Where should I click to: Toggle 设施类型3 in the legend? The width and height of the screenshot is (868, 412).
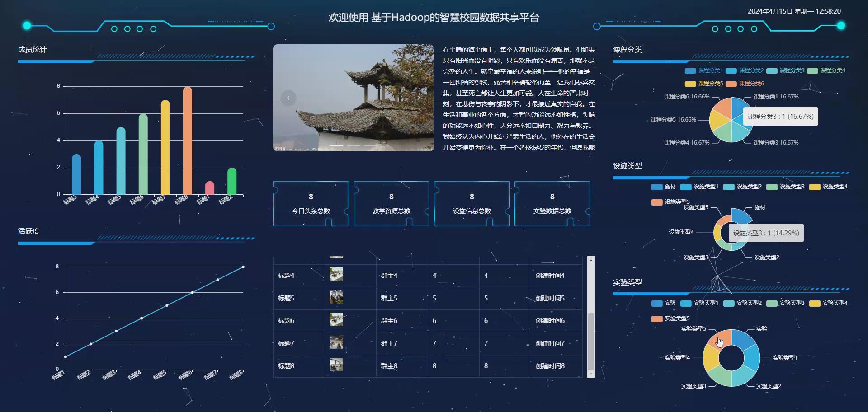(x=785, y=187)
